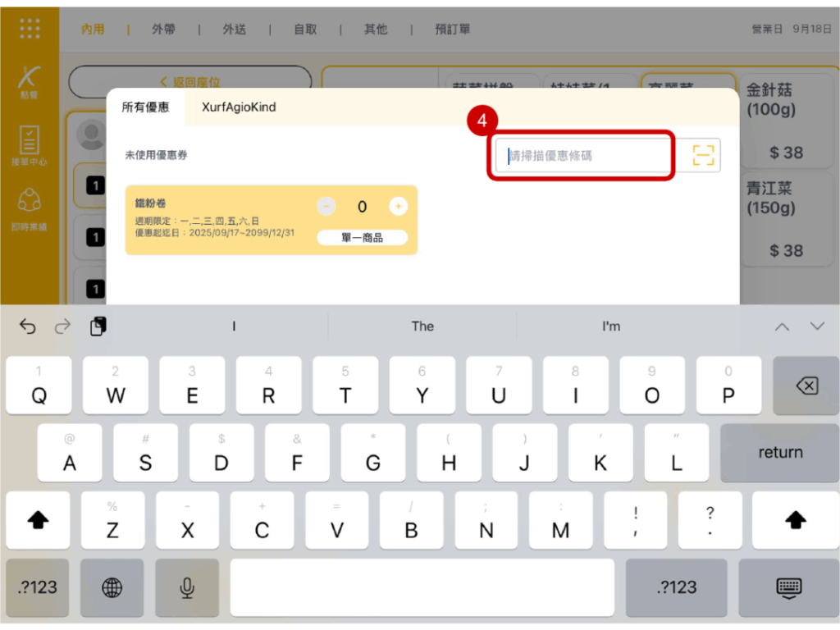This screenshot has height=630, width=840.
Task: Tap the keyboard down chevron arrow
Action: pos(816,326)
